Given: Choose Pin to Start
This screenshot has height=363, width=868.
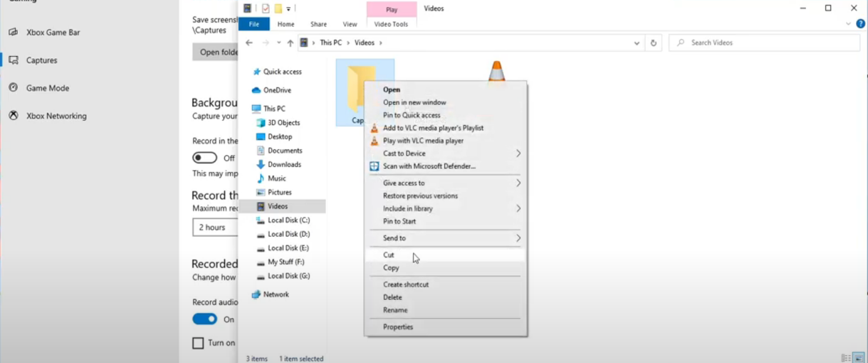Looking at the screenshot, I should pyautogui.click(x=445, y=222).
